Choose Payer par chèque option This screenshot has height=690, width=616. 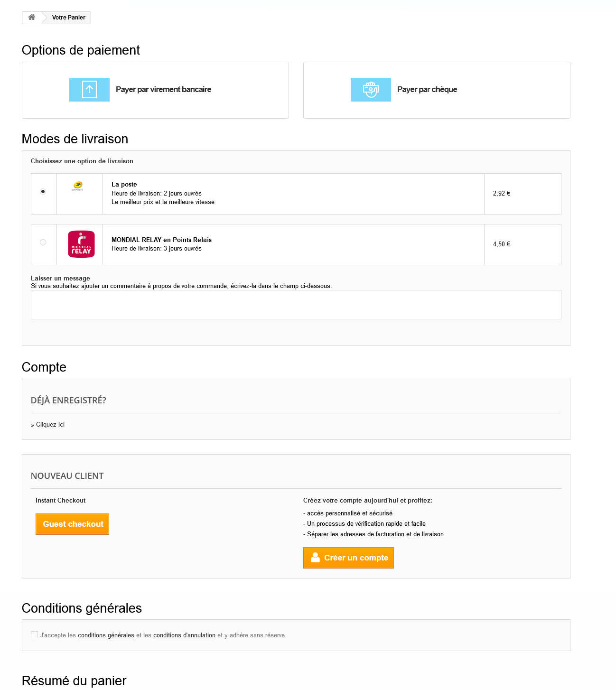click(437, 90)
